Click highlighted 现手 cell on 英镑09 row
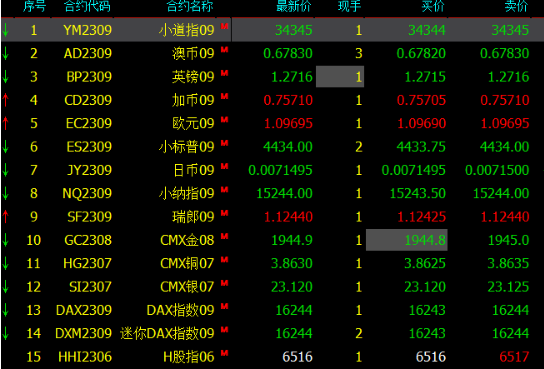Viewport: 544px width, 369px height. point(340,77)
